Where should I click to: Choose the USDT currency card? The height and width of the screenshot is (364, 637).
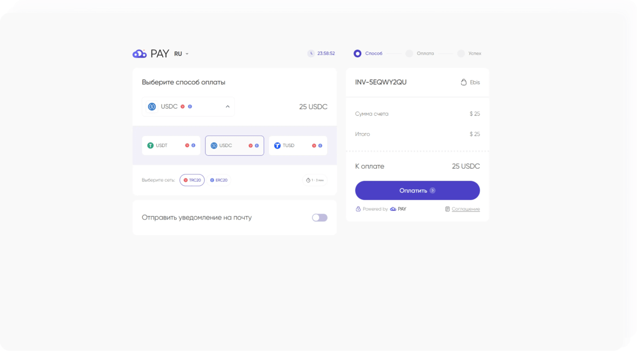[171, 145]
